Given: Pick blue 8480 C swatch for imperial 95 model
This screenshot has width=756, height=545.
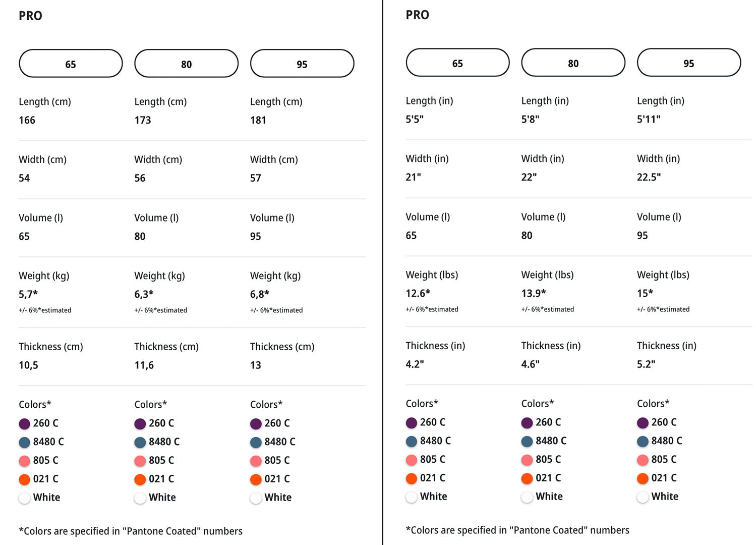Looking at the screenshot, I should click(643, 441).
